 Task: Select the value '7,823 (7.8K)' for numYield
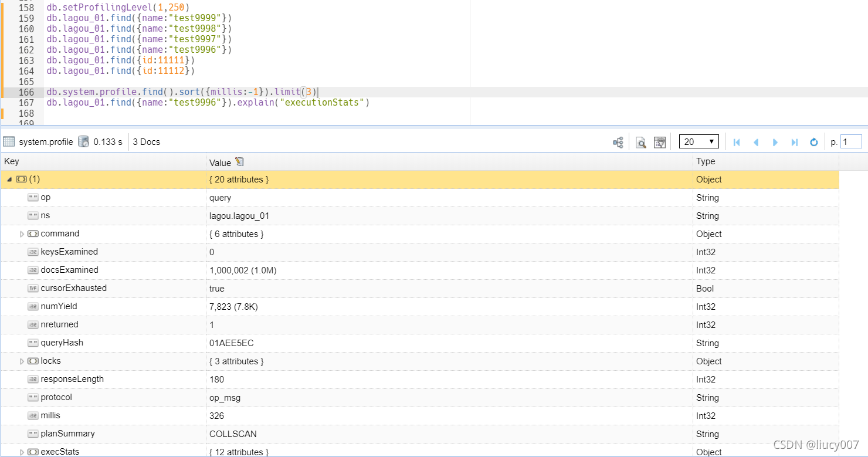point(233,307)
